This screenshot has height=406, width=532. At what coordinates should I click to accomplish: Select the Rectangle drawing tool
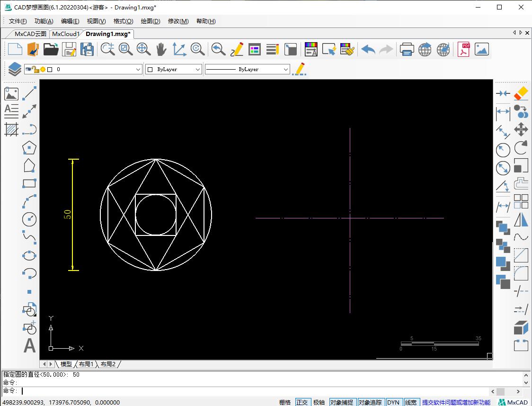[x=29, y=183]
